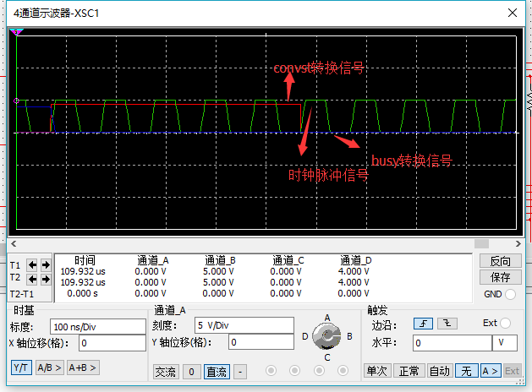Click the T1 time value 109.932 us
Viewport: 532px width, 392px height.
pos(83,271)
